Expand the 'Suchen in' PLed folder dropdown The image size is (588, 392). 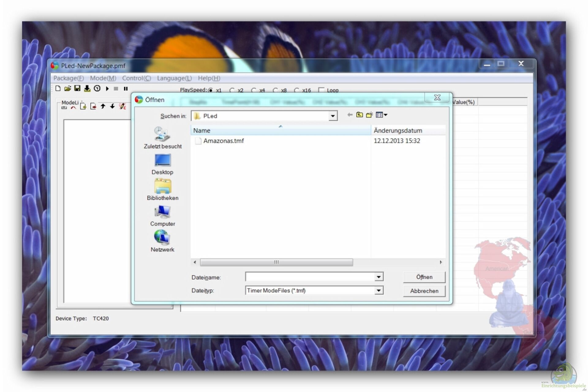(x=333, y=116)
